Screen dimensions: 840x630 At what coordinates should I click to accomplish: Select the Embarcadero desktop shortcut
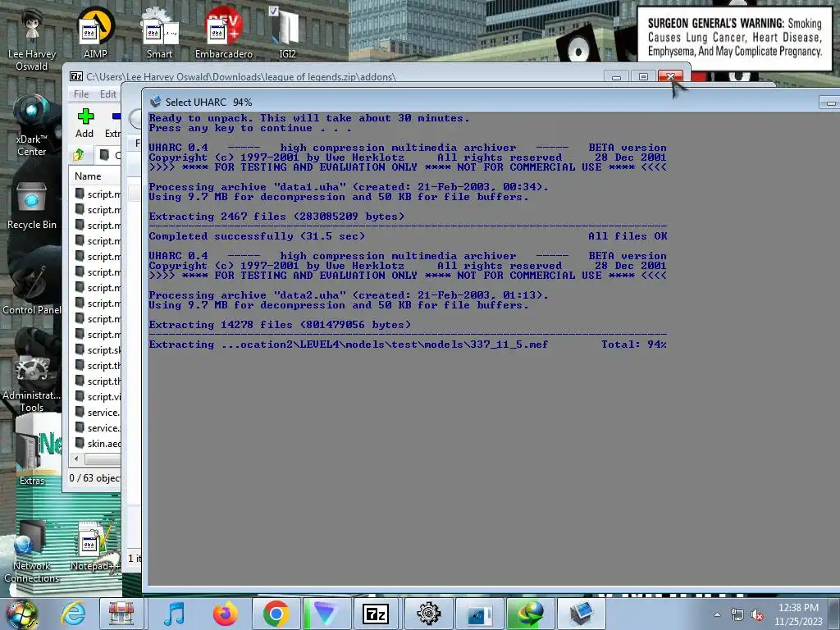pos(224,33)
